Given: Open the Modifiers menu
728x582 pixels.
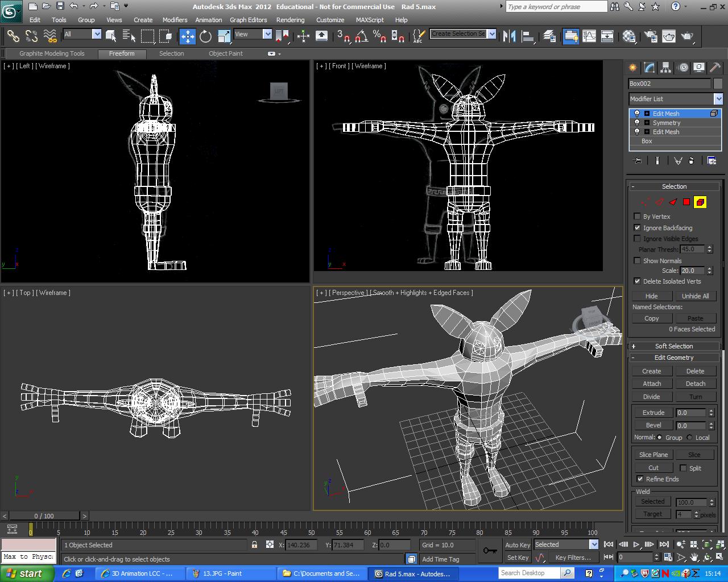Looking at the screenshot, I should click(x=175, y=20).
